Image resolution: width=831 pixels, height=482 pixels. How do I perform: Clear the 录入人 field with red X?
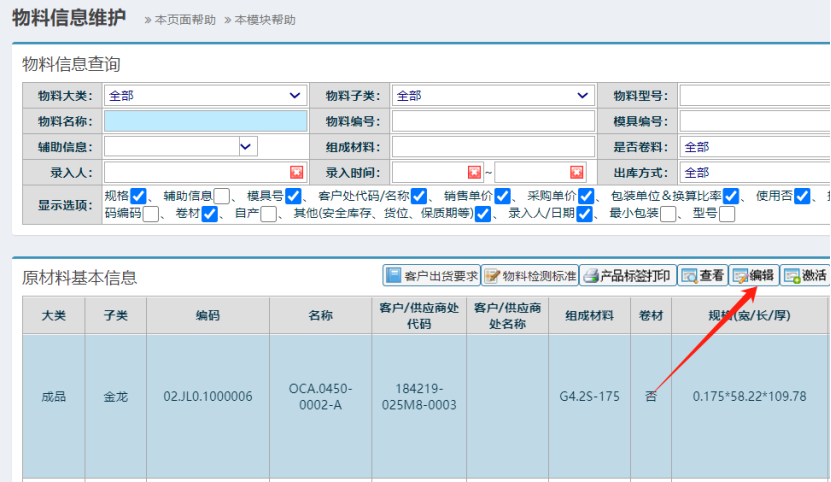point(296,172)
